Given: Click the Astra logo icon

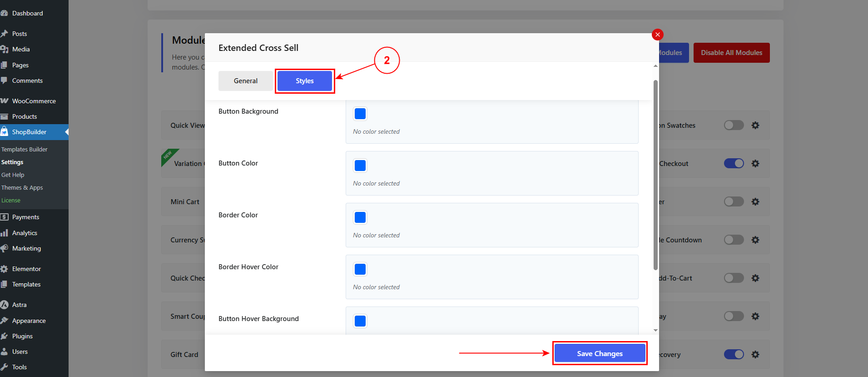Looking at the screenshot, I should coord(4,305).
